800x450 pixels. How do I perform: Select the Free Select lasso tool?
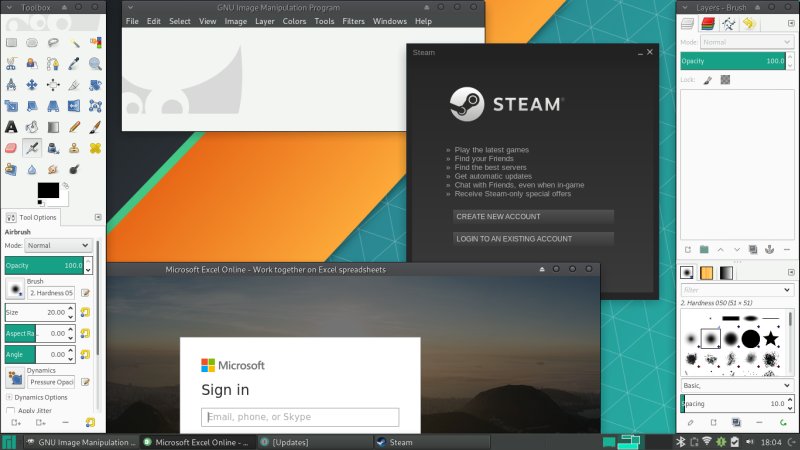click(53, 43)
